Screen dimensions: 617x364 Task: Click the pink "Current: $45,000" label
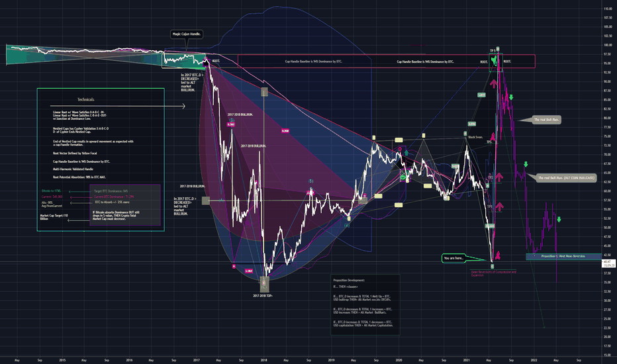tap(52, 197)
